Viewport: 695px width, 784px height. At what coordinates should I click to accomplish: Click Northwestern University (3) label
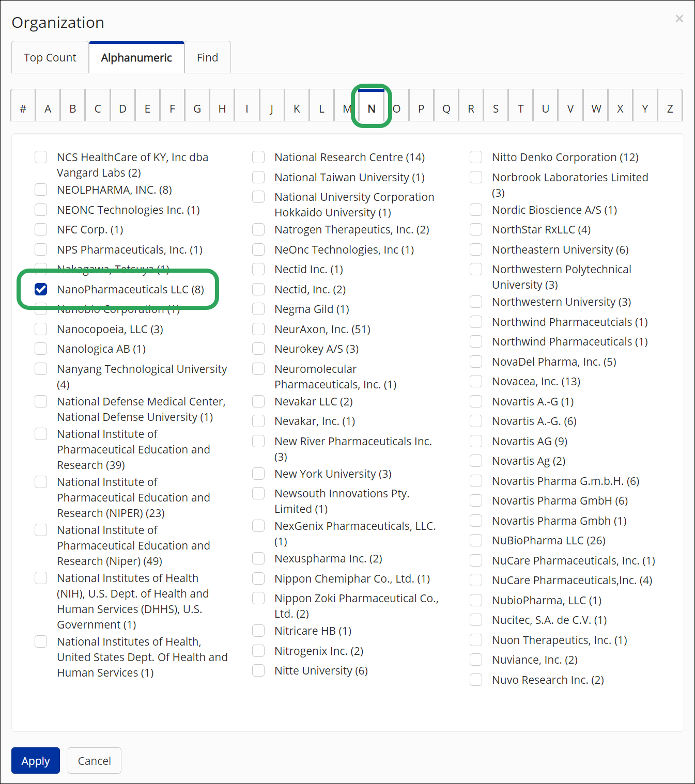pyautogui.click(x=561, y=302)
